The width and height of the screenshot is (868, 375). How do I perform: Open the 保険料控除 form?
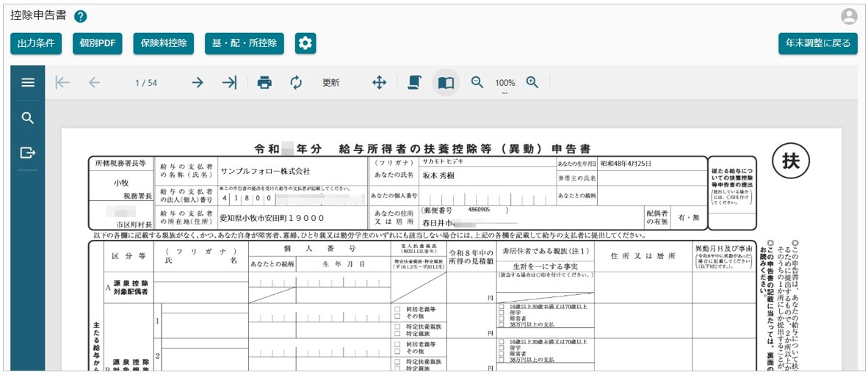(164, 44)
